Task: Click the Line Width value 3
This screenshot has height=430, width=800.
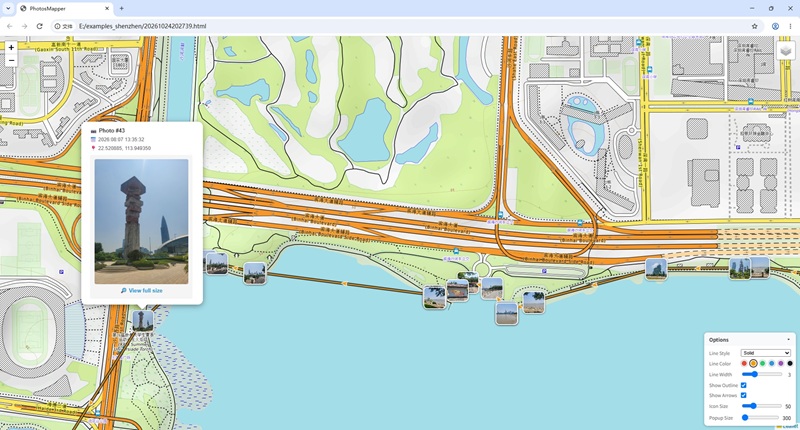Action: click(789, 375)
